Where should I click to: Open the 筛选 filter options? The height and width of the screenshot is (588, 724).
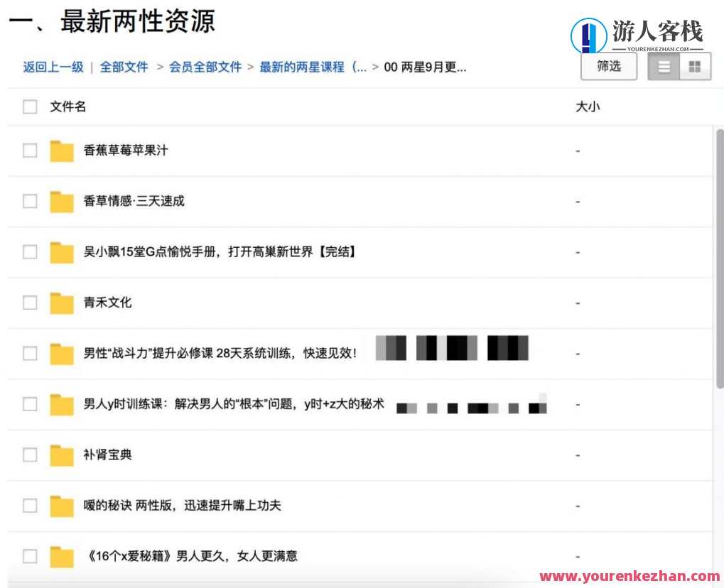tap(608, 65)
